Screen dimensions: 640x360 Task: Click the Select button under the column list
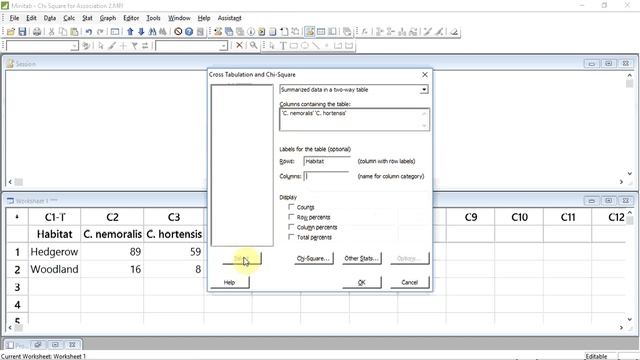(x=242, y=258)
